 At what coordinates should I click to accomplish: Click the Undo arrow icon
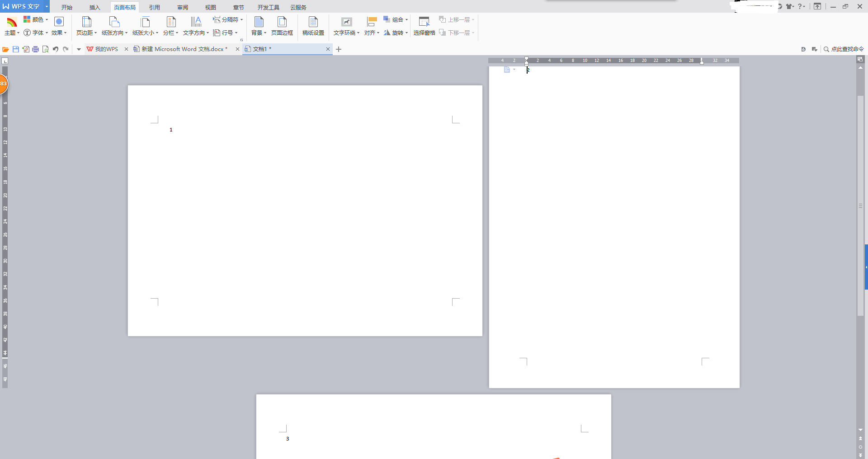tap(56, 49)
